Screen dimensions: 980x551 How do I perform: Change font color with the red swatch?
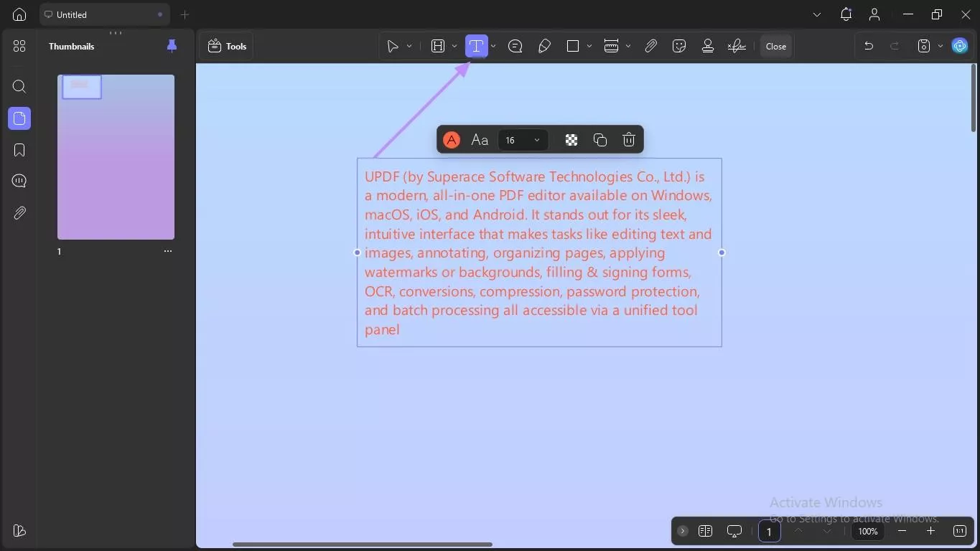click(x=451, y=139)
